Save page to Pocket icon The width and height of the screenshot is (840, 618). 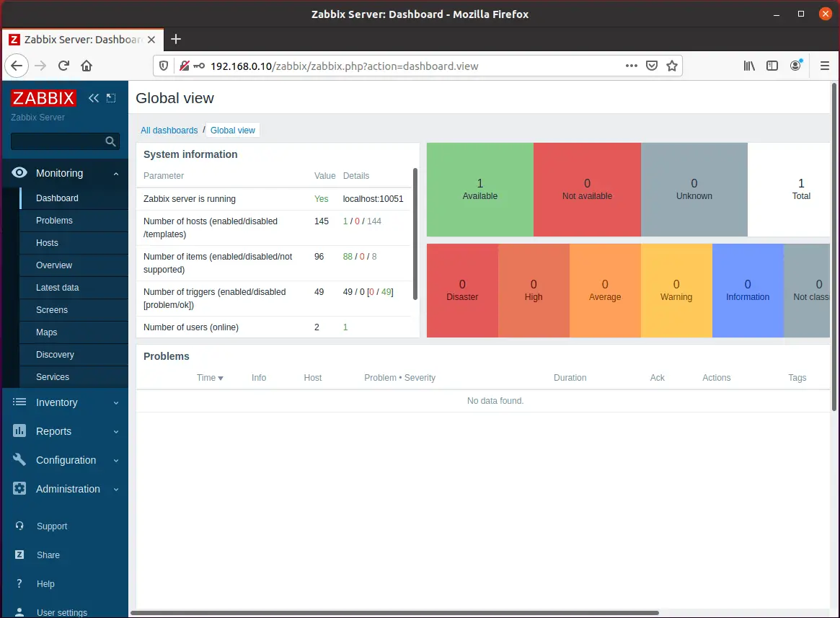pyautogui.click(x=651, y=66)
